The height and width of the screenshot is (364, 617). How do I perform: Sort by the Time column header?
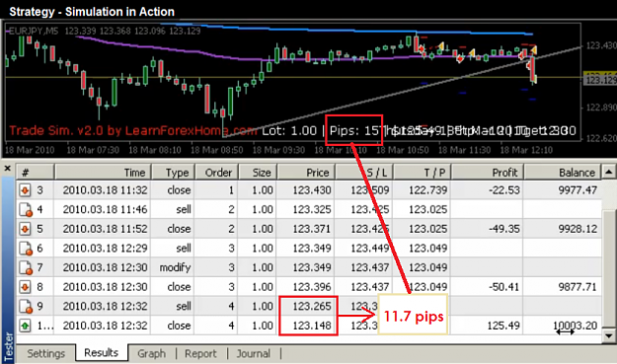coord(103,173)
